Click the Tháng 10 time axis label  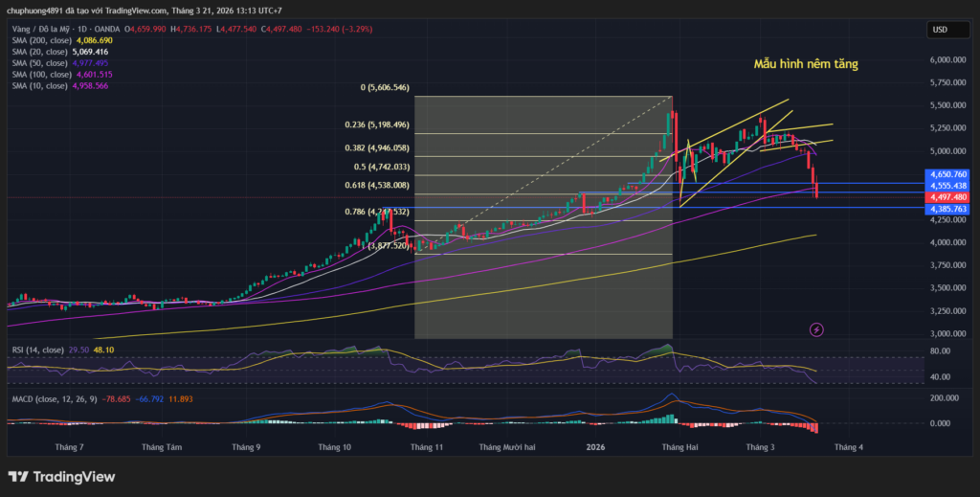pyautogui.click(x=334, y=447)
